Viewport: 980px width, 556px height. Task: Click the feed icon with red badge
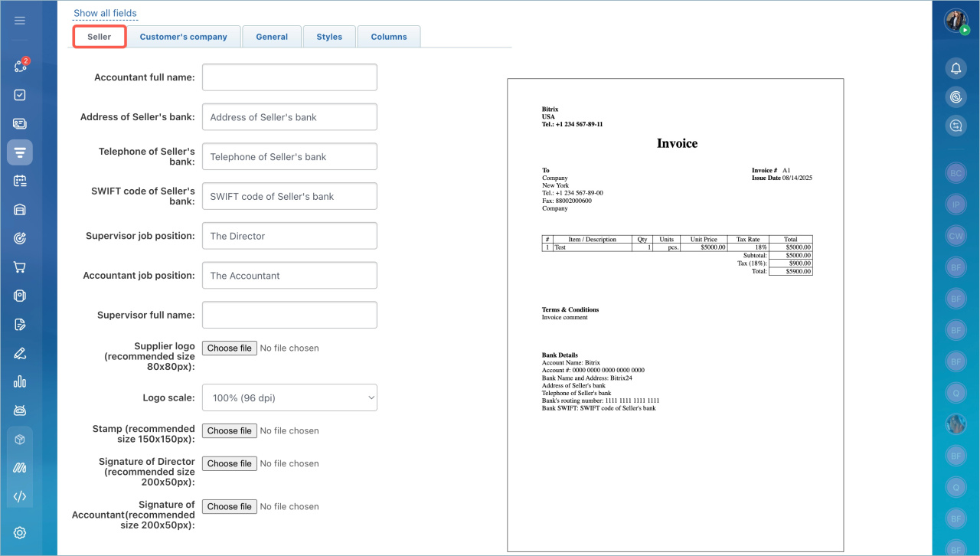point(20,66)
